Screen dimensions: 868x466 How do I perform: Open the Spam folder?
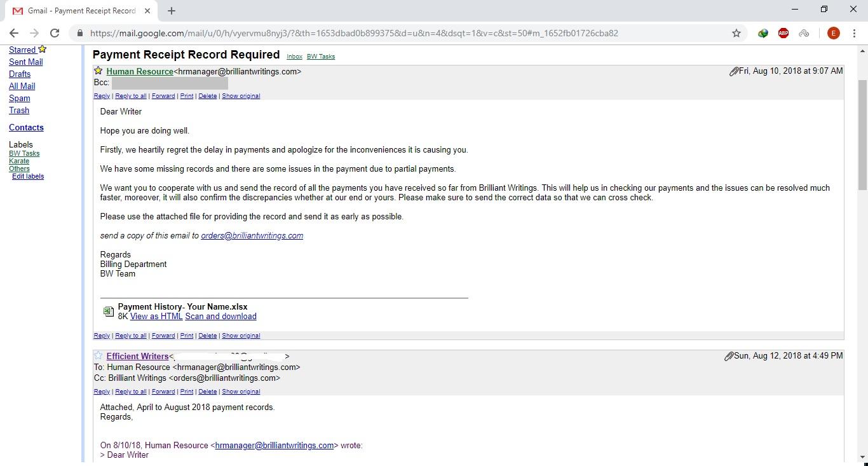[20, 98]
